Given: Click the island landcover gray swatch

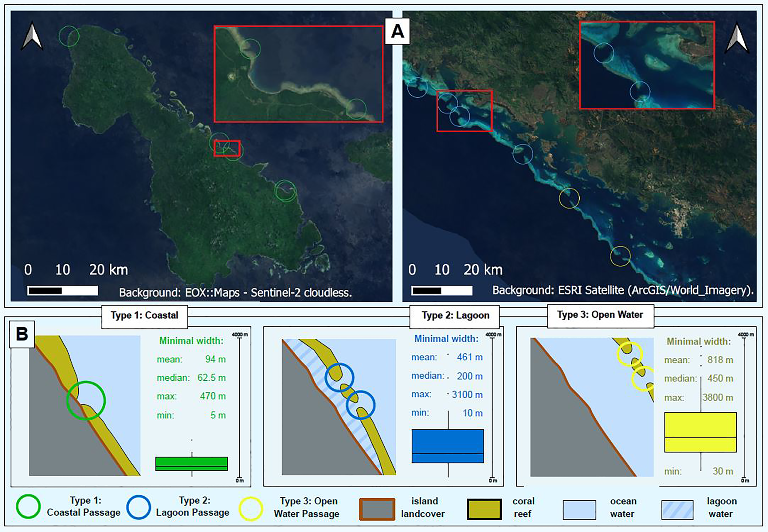Looking at the screenshot, I should [377, 509].
